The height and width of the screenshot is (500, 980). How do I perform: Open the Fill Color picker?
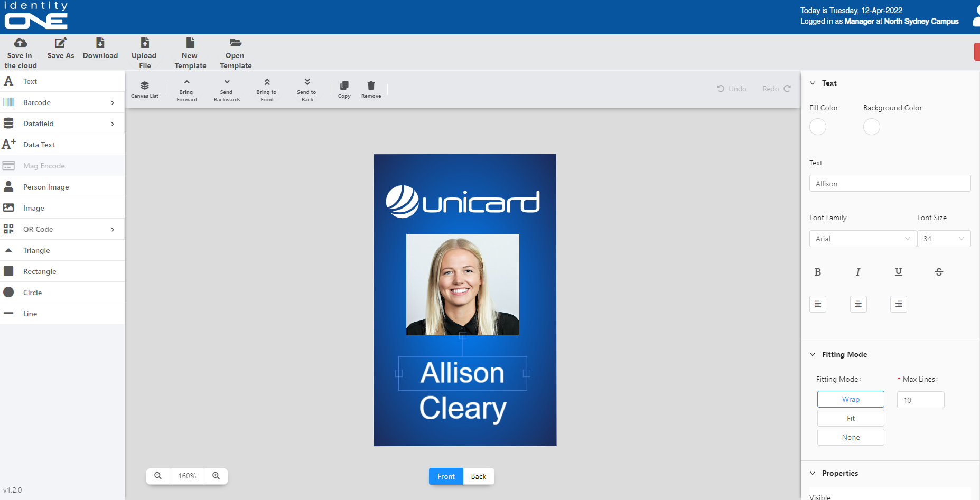pyautogui.click(x=818, y=127)
